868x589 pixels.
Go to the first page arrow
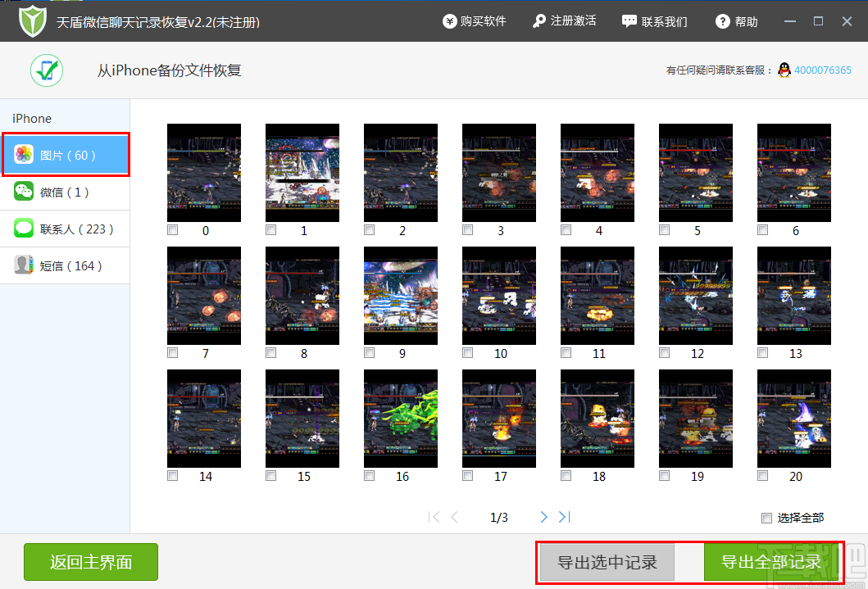click(434, 517)
